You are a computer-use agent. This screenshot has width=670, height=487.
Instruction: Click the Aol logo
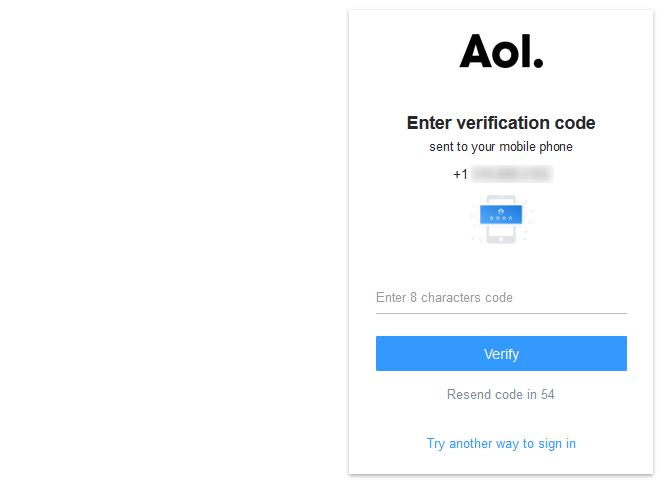501,51
